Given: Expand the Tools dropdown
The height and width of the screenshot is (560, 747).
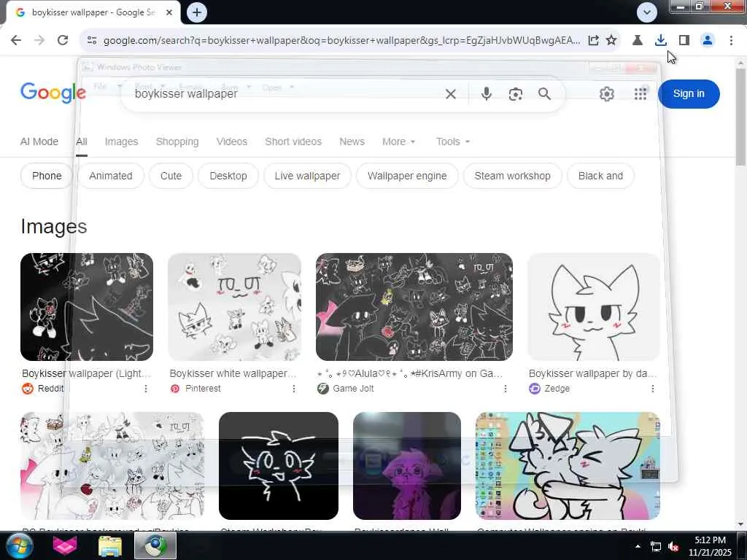Looking at the screenshot, I should (452, 142).
